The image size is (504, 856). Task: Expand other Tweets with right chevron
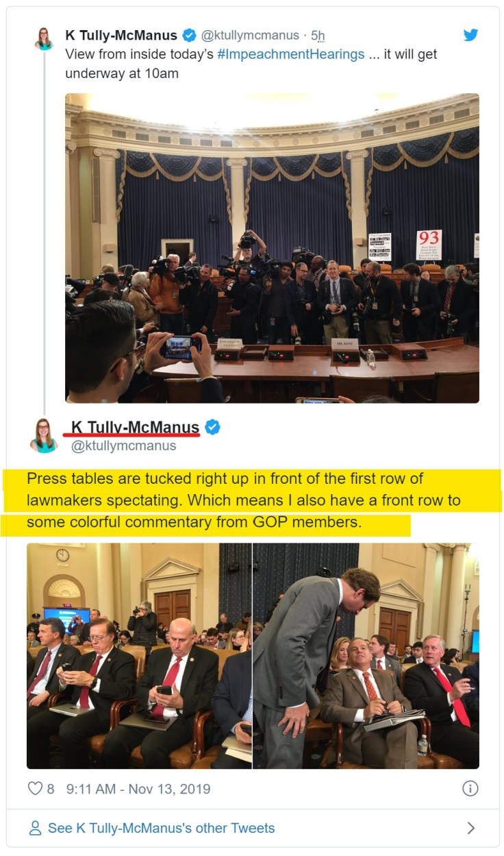pyautogui.click(x=470, y=828)
